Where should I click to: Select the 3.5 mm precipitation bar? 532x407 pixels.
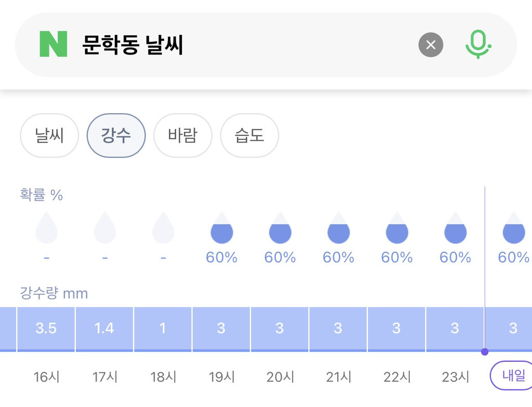(46, 329)
